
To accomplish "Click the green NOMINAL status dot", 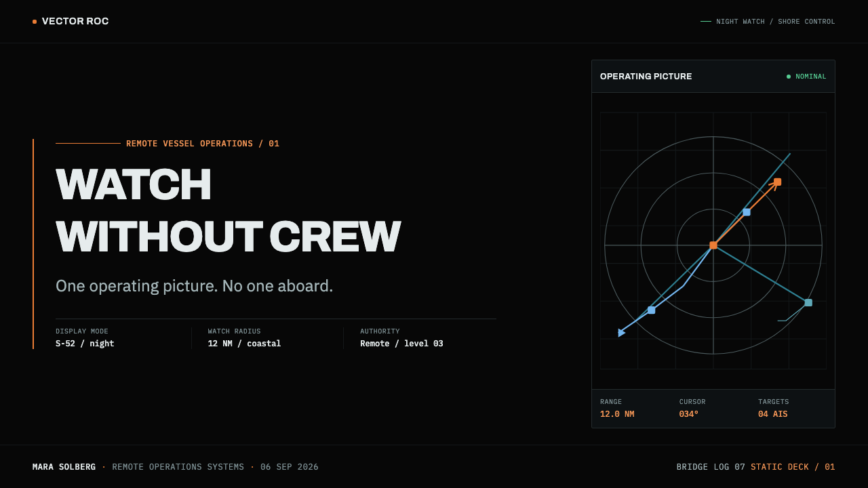I will (x=789, y=77).
